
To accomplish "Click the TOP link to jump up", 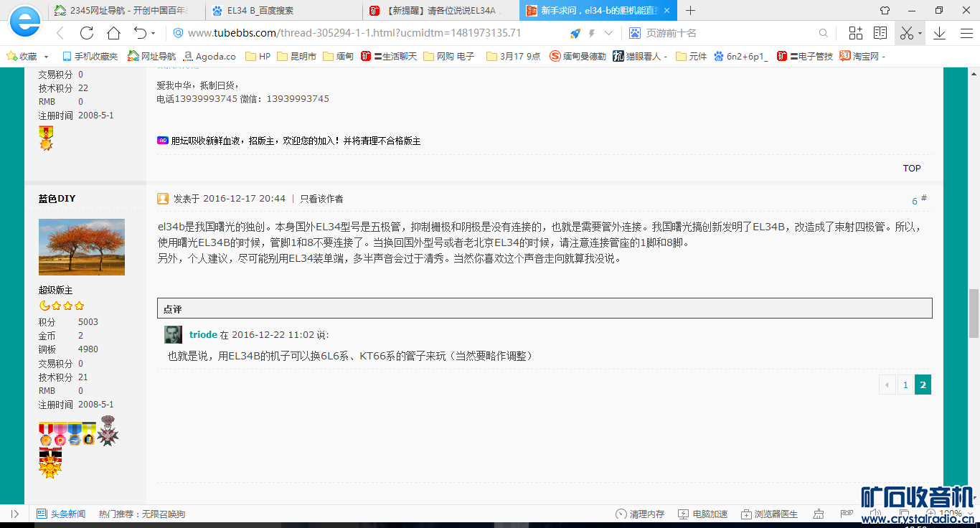I will [912, 168].
